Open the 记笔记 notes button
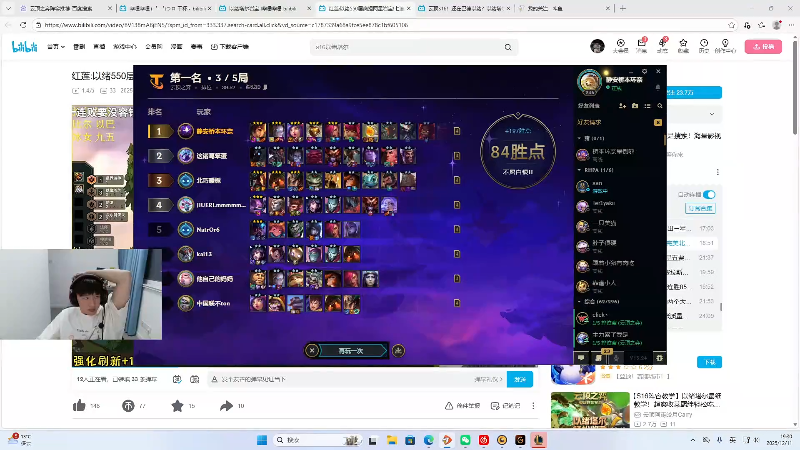The image size is (800, 450). pos(505,406)
